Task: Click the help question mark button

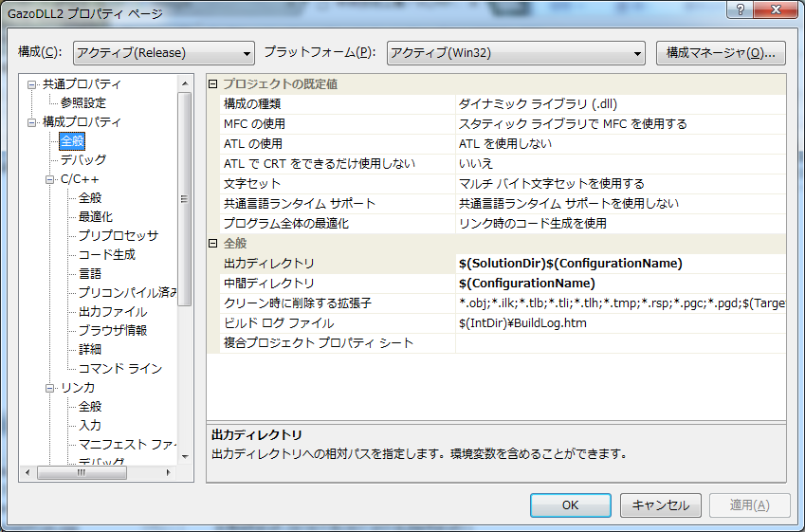Action: pyautogui.click(x=741, y=10)
